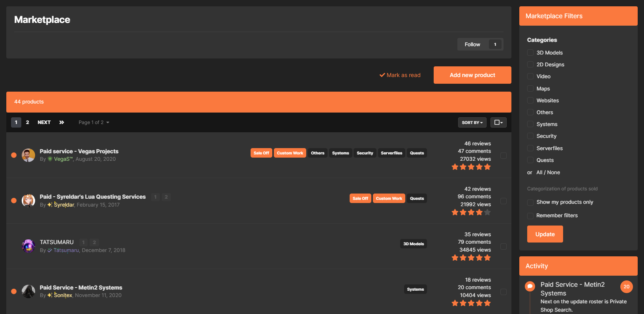Open VegaS user avatar

(28, 155)
